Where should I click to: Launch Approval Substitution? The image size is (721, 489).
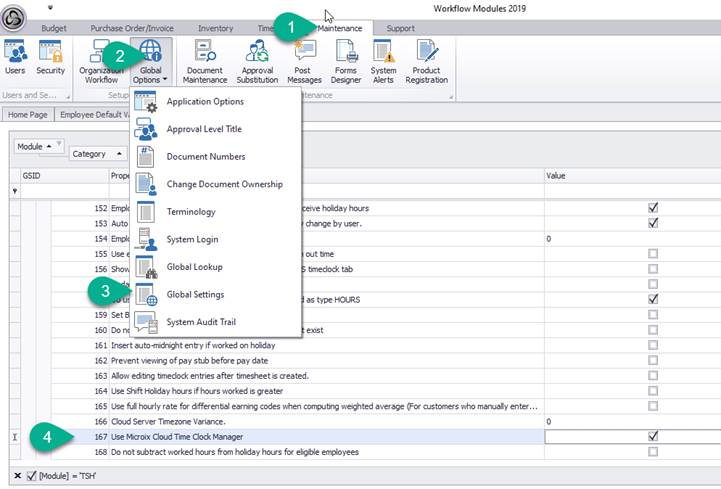(257, 62)
